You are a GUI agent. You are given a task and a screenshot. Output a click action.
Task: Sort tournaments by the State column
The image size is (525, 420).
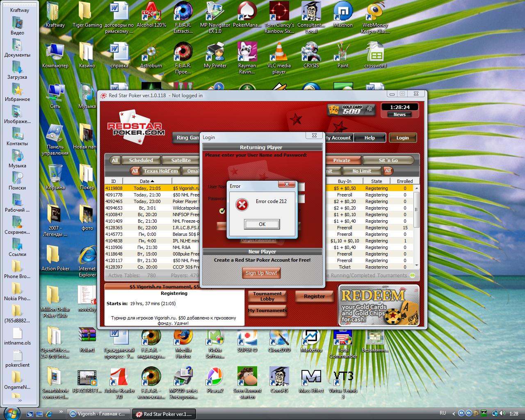point(377,181)
